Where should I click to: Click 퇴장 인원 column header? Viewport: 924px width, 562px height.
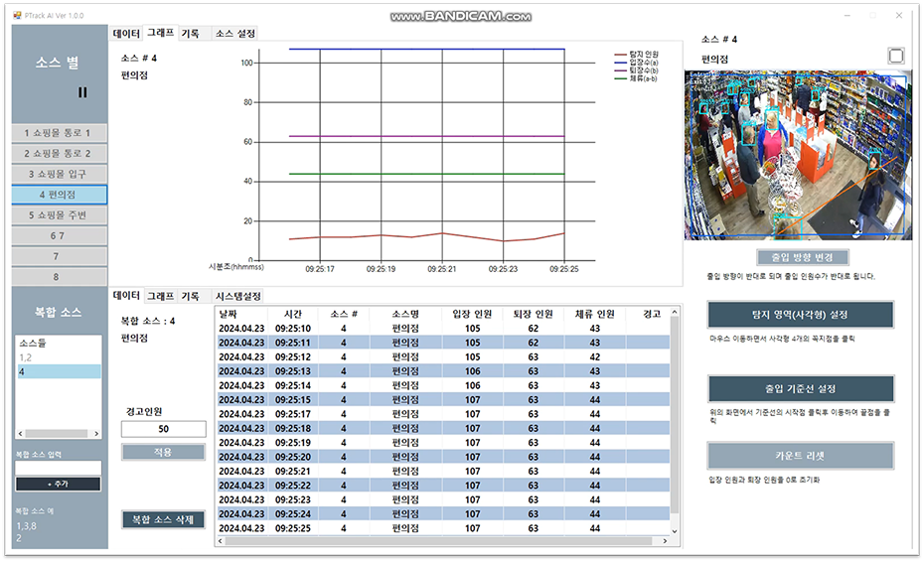pyautogui.click(x=534, y=314)
